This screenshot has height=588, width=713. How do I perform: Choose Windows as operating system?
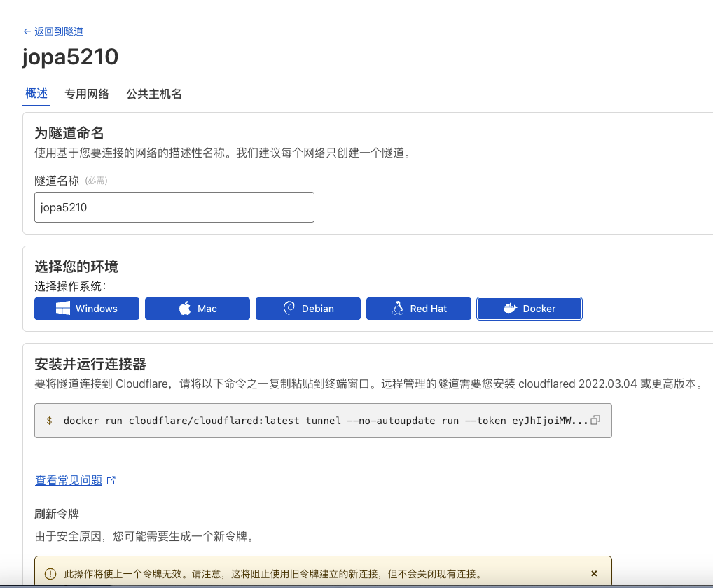click(87, 309)
